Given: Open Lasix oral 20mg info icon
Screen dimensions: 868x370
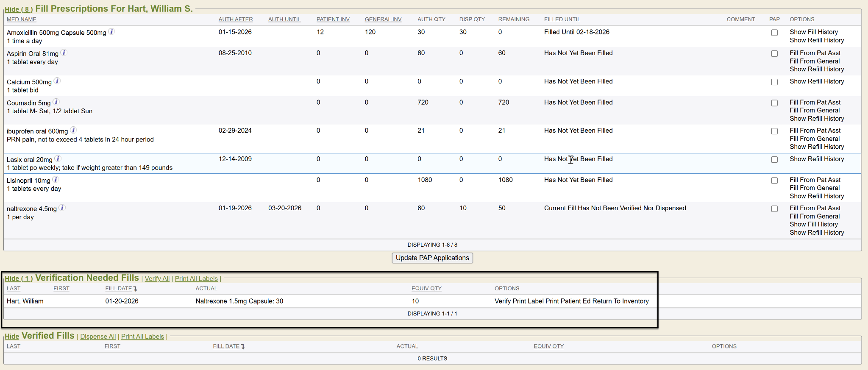Looking at the screenshot, I should coord(58,159).
